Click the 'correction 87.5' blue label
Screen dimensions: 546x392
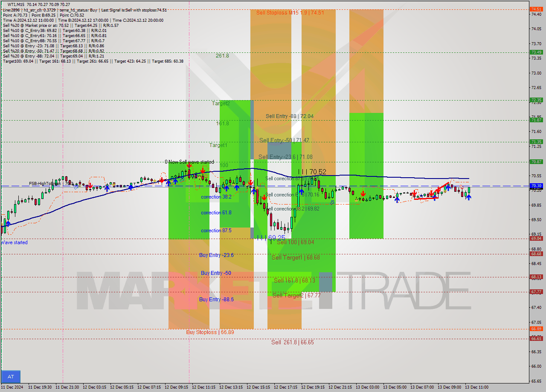click(216, 231)
